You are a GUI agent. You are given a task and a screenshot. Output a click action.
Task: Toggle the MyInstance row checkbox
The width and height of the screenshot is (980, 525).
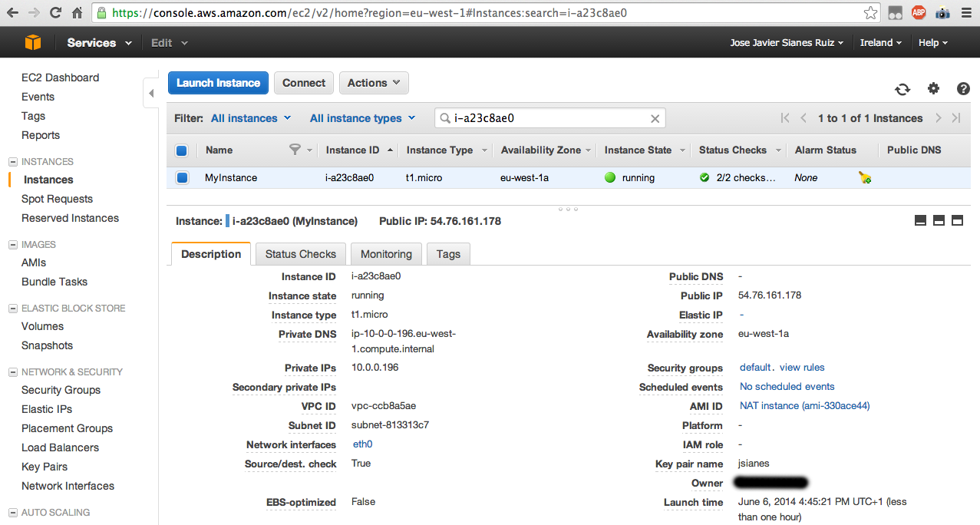(x=182, y=178)
